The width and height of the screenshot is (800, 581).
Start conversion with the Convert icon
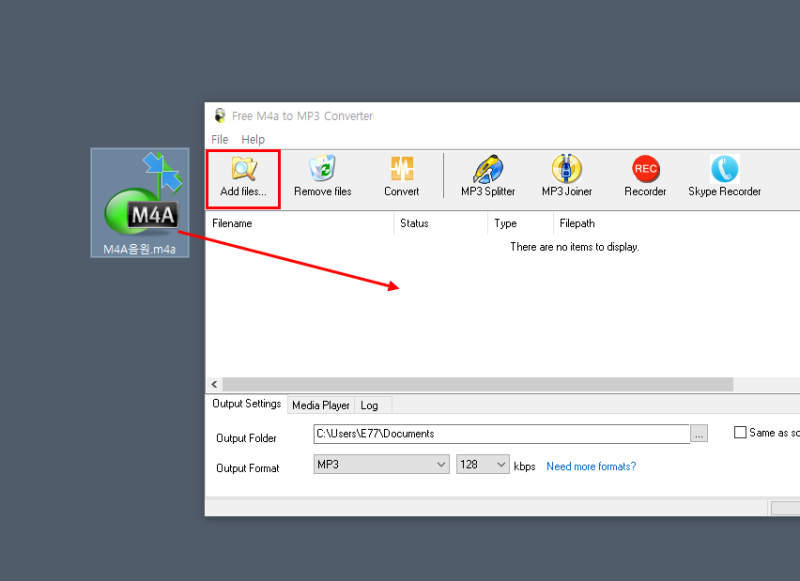pos(402,168)
